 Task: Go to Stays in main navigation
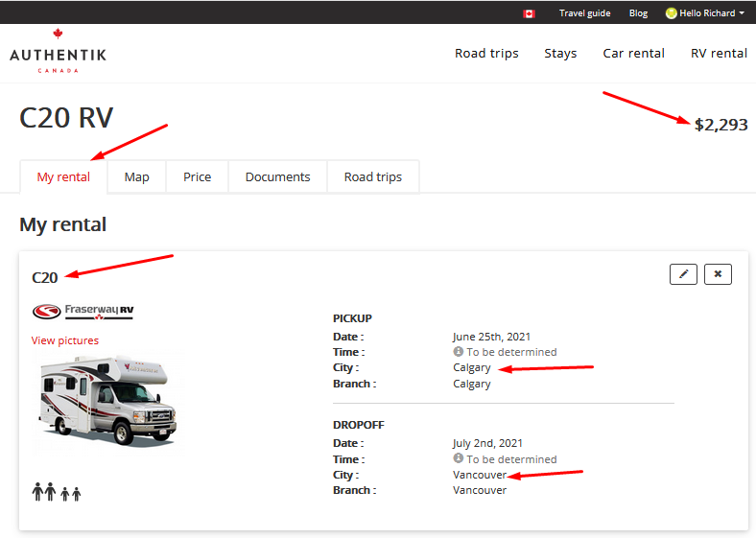[560, 53]
